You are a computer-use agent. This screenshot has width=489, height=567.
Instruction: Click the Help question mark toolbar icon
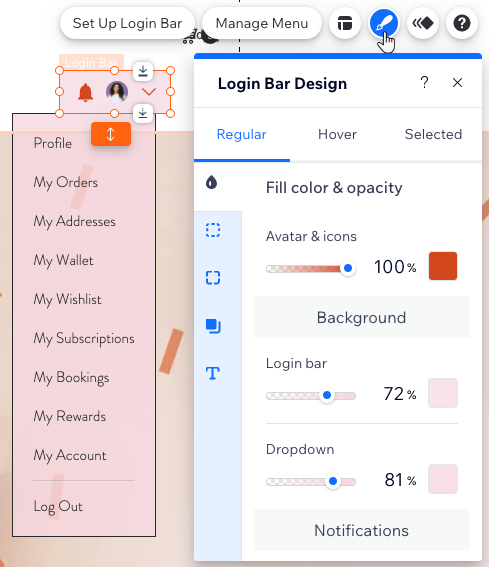[x=462, y=24]
